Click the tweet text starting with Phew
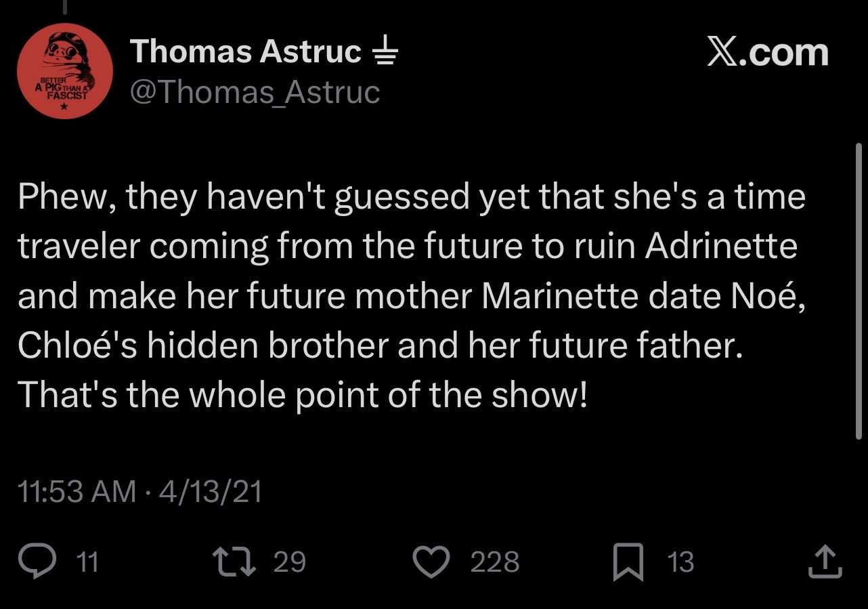Image resolution: width=868 pixels, height=609 pixels. tap(412, 296)
